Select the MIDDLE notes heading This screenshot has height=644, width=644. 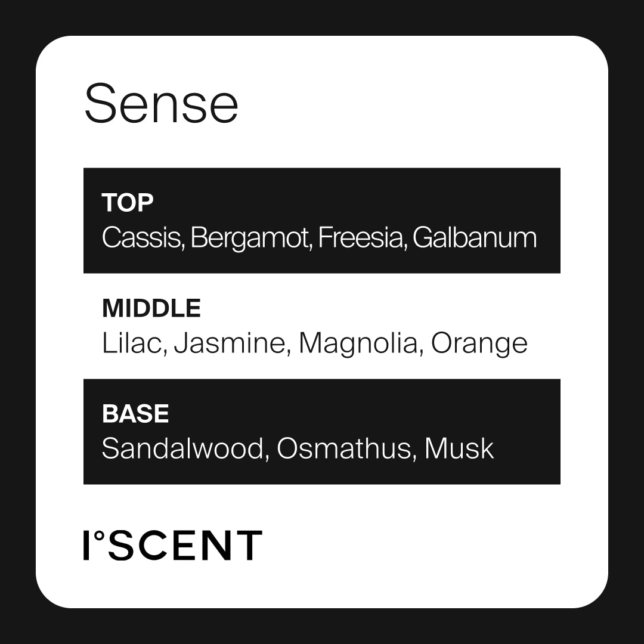tap(151, 309)
